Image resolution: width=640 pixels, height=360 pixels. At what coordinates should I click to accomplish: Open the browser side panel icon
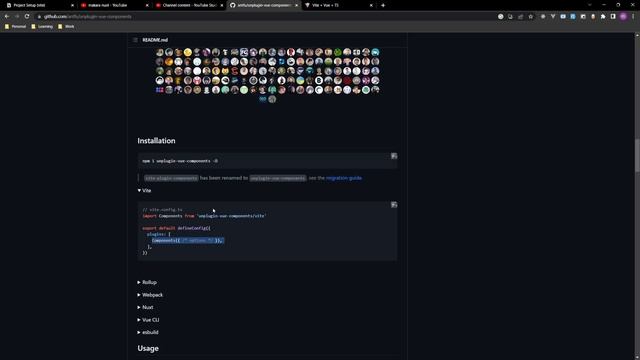click(x=613, y=16)
